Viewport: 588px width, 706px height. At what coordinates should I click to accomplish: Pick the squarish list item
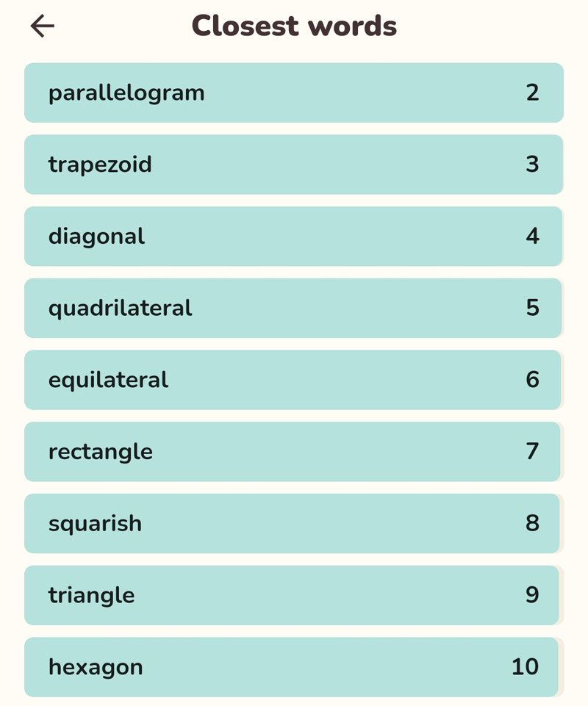tap(292, 523)
